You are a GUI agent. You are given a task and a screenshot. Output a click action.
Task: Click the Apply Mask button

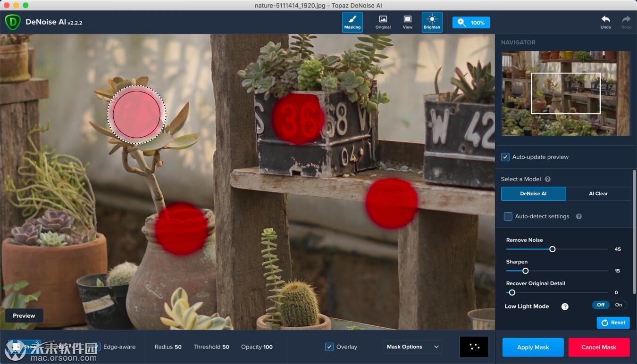click(x=533, y=347)
